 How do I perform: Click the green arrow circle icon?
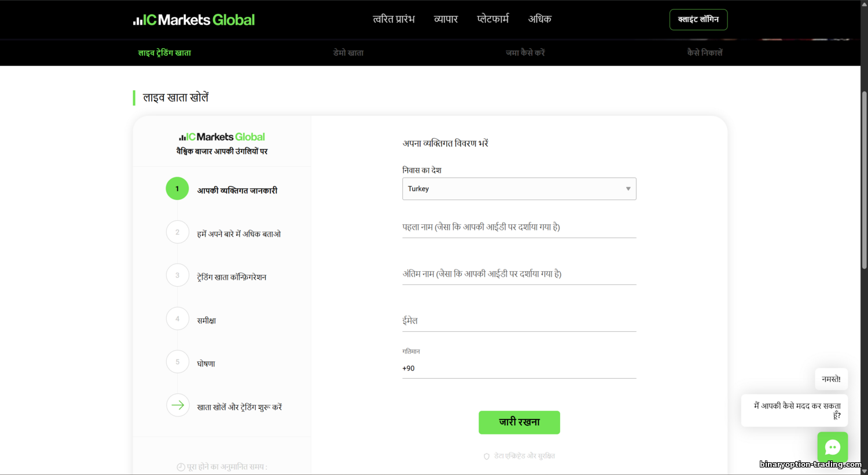(177, 405)
